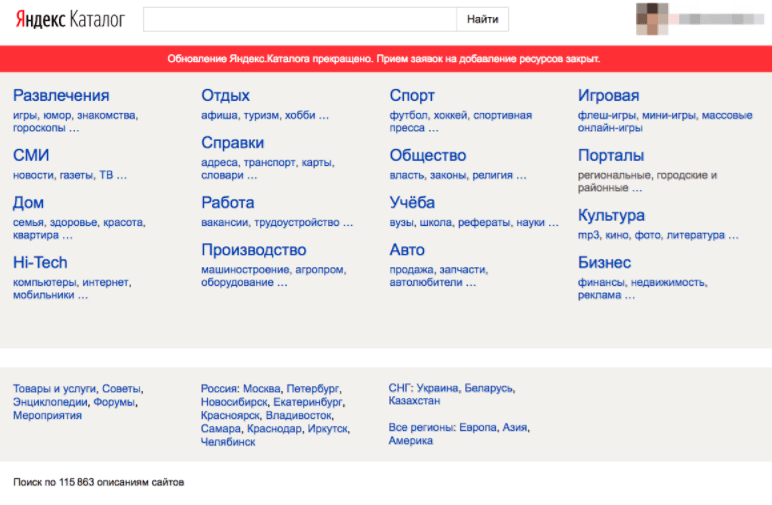Click the user avatar picture
The image size is (772, 505).
(652, 19)
